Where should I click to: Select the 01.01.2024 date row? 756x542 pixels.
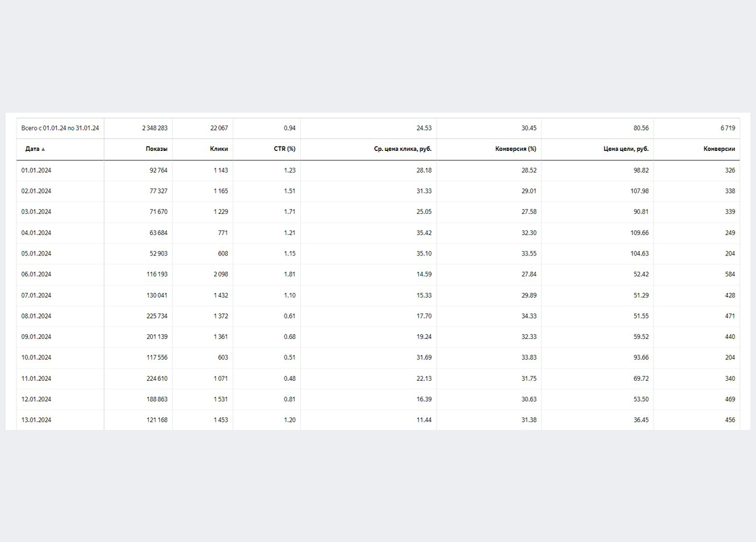(x=36, y=170)
